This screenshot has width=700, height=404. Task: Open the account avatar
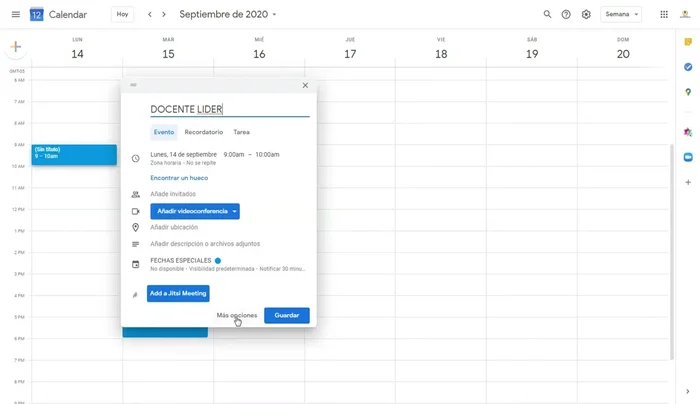click(x=685, y=14)
